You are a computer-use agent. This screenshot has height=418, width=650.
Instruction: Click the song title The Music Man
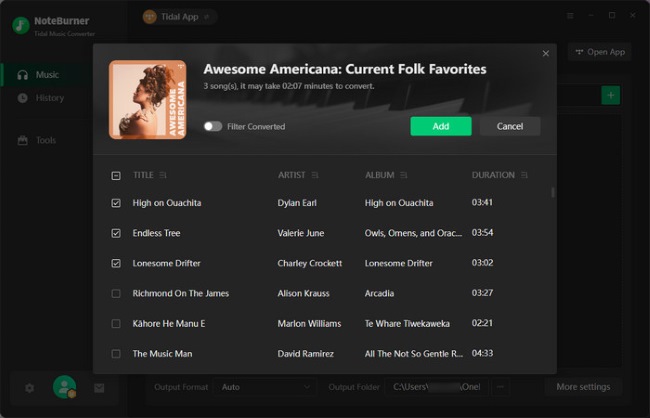[162, 354]
